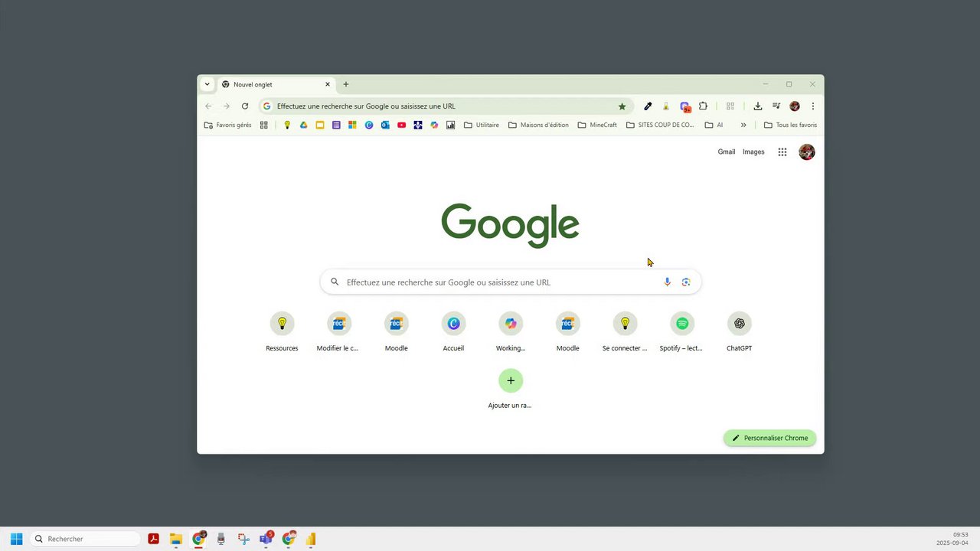The width and height of the screenshot is (980, 551).
Task: Open the MineCraft bookmarks folder
Action: point(597,125)
